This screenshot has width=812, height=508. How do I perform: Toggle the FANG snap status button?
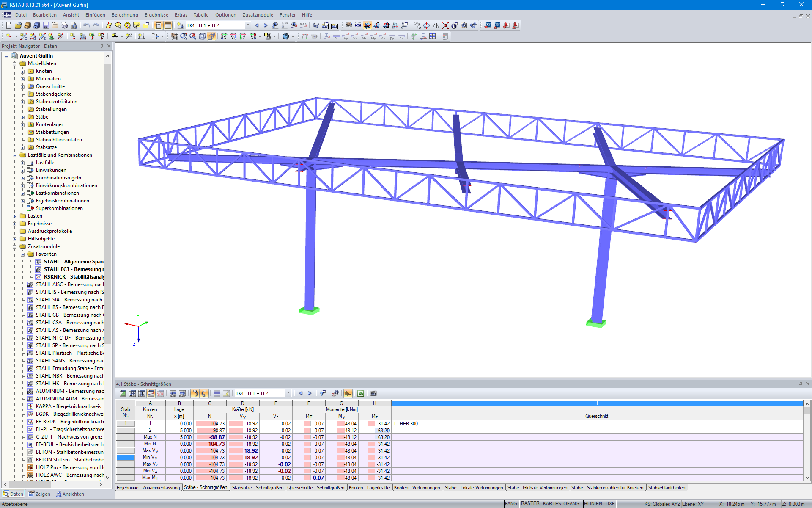(x=511, y=504)
